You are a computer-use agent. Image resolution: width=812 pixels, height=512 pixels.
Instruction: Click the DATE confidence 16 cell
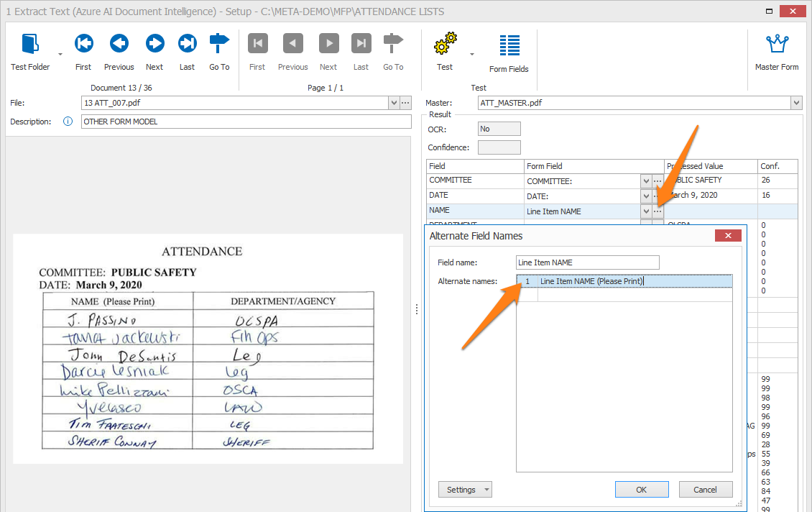pyautogui.click(x=778, y=196)
